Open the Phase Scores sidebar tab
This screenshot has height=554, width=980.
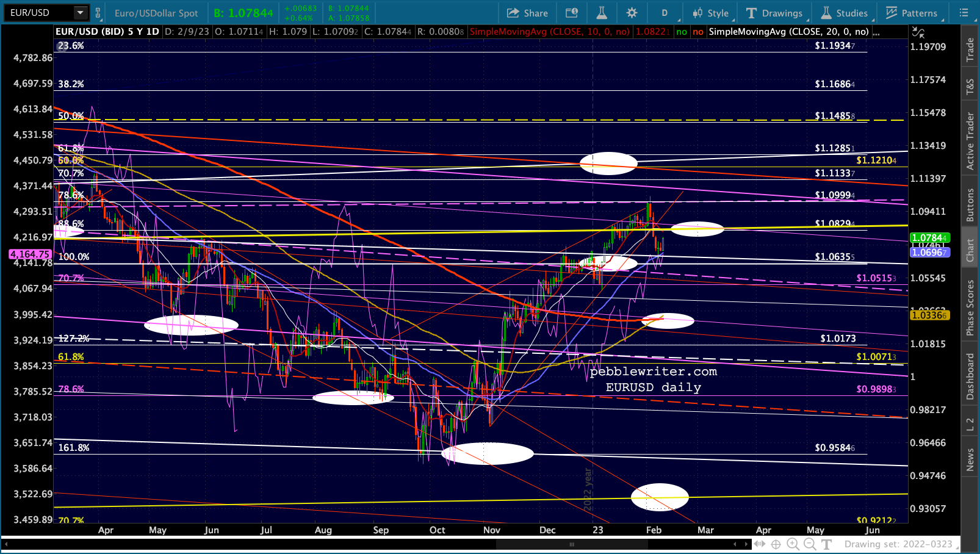970,308
